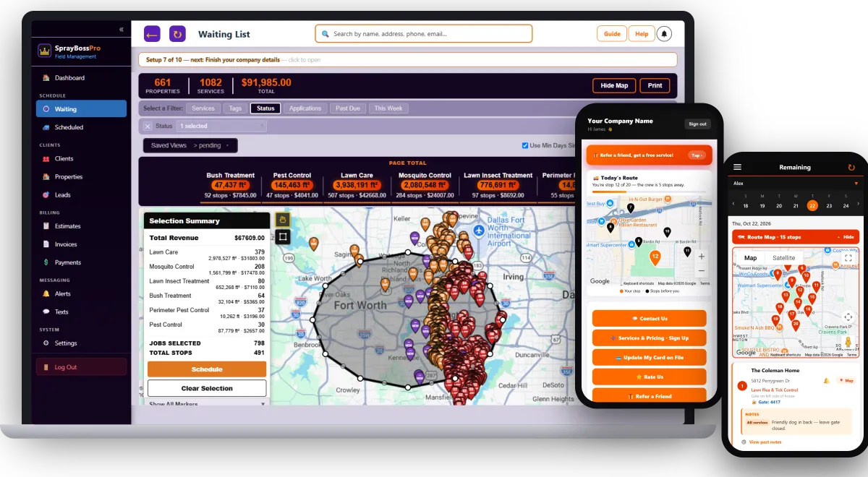
Task: Click the Help button
Action: [642, 34]
